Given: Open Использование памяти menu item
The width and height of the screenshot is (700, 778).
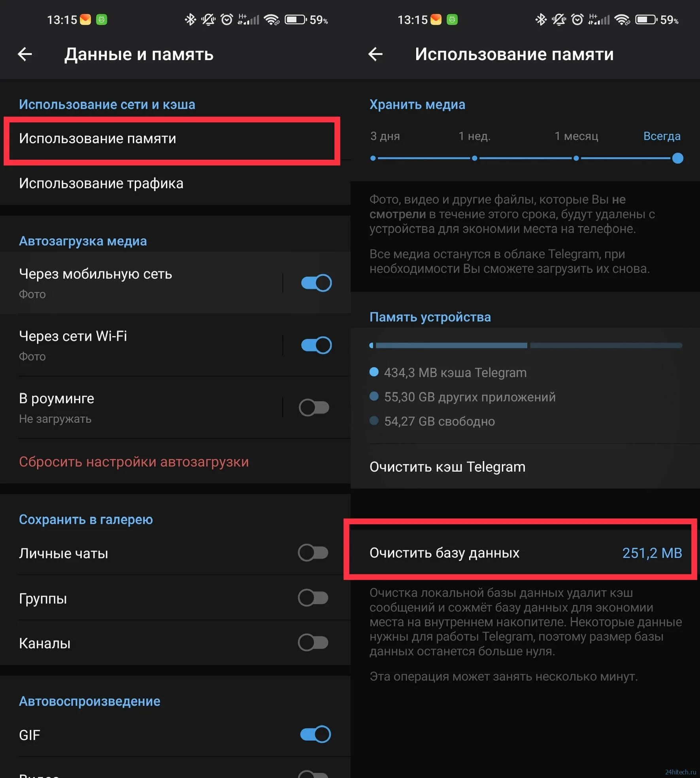Looking at the screenshot, I should [x=172, y=139].
